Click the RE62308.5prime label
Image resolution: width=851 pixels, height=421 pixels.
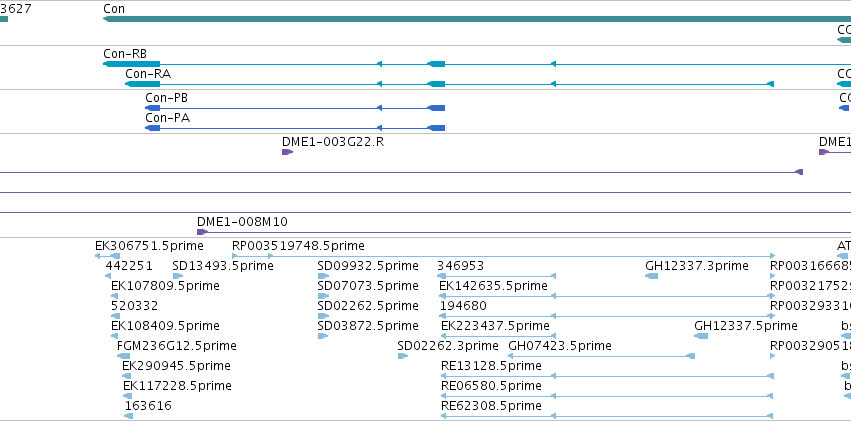pos(491,406)
